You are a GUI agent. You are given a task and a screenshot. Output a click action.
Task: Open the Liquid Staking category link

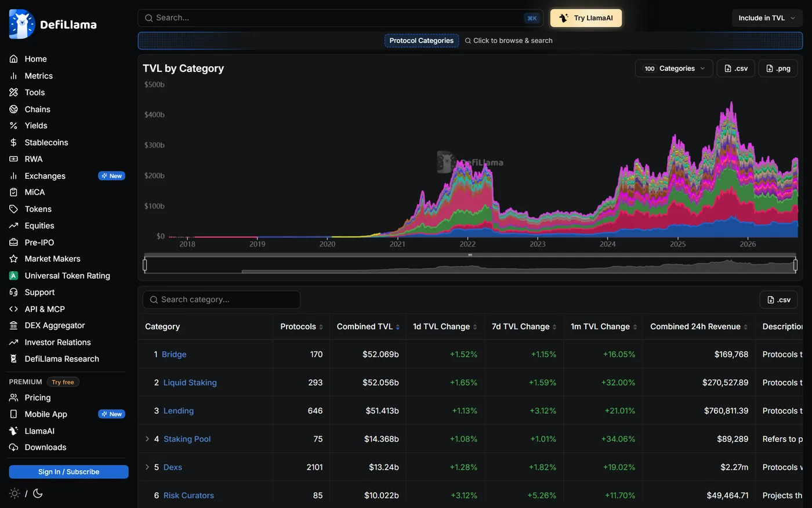pos(190,383)
